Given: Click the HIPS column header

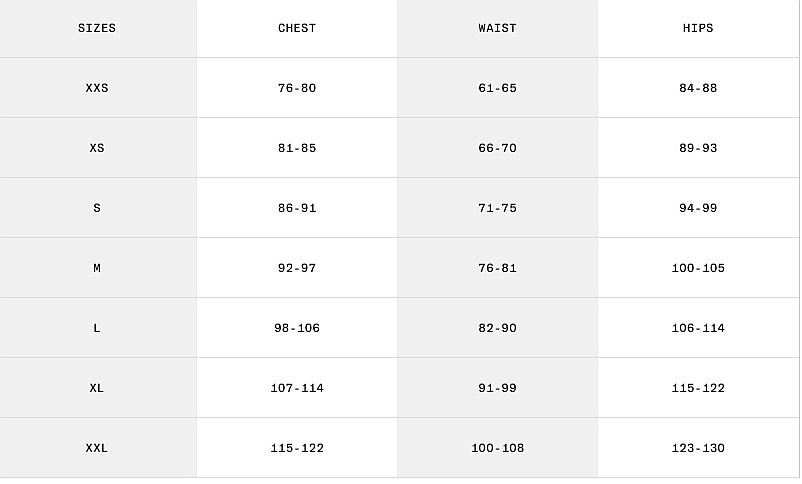Looking at the screenshot, I should pyautogui.click(x=698, y=28).
